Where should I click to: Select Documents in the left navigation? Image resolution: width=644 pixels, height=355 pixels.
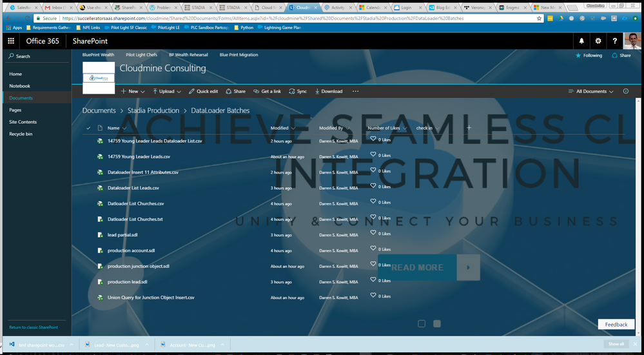[21, 98]
